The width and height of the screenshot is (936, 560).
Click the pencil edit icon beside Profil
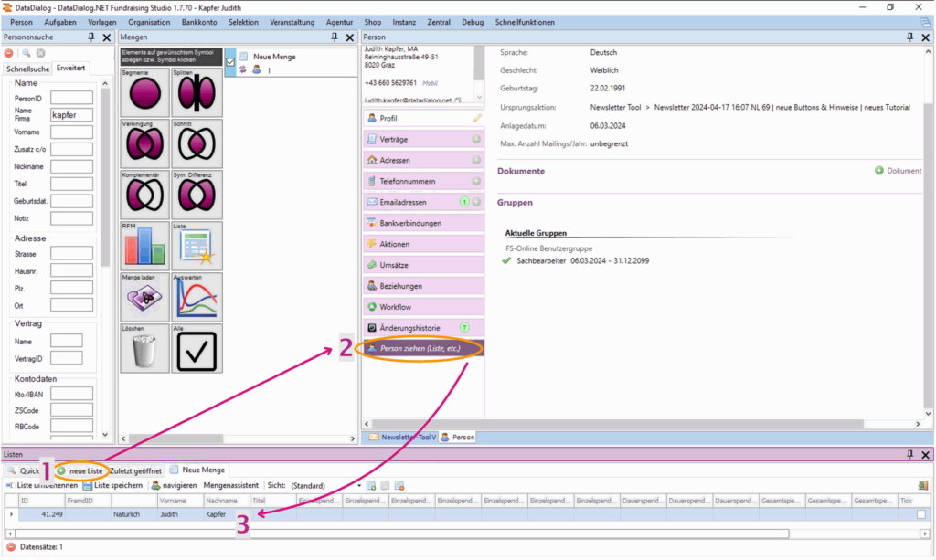(476, 119)
